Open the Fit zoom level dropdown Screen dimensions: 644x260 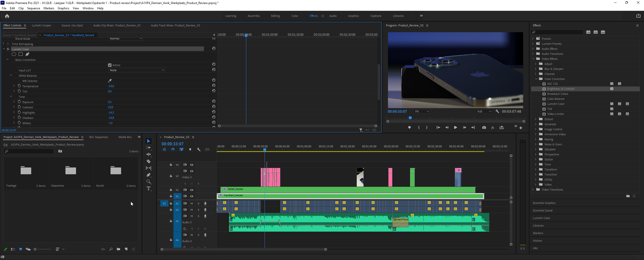[422, 111]
